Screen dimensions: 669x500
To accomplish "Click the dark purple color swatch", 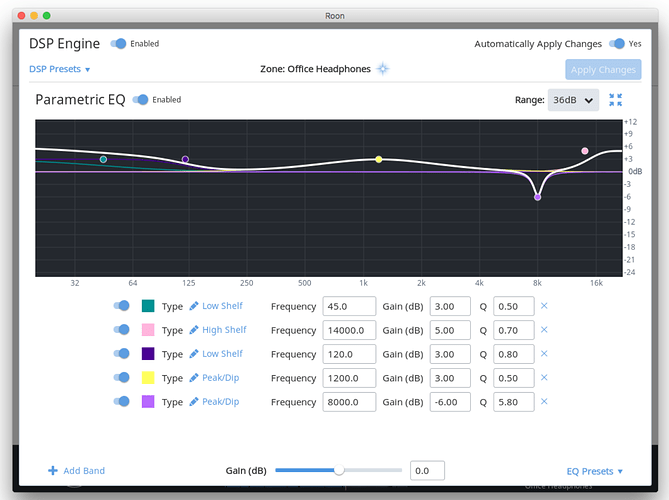I will [x=148, y=354].
